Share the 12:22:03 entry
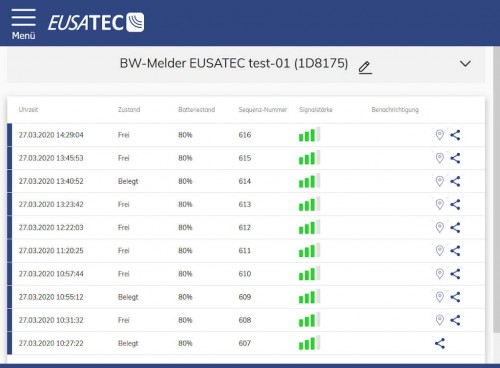500x368 pixels. 455,228
